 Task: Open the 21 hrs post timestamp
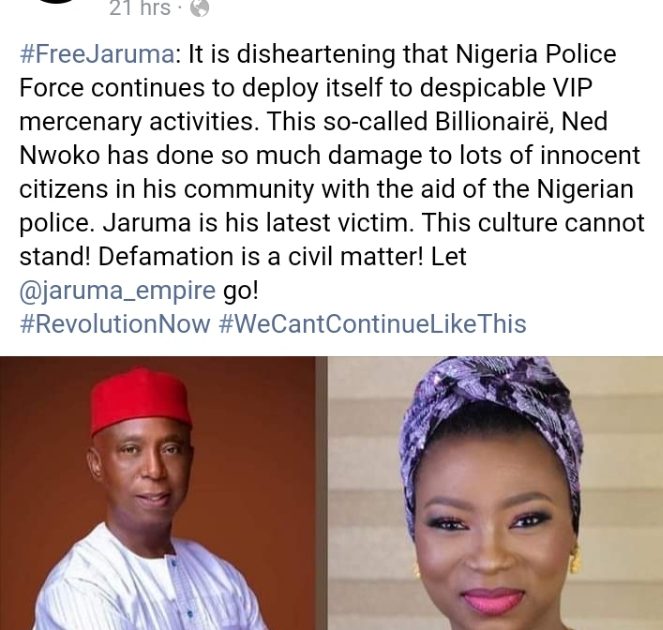pos(140,8)
